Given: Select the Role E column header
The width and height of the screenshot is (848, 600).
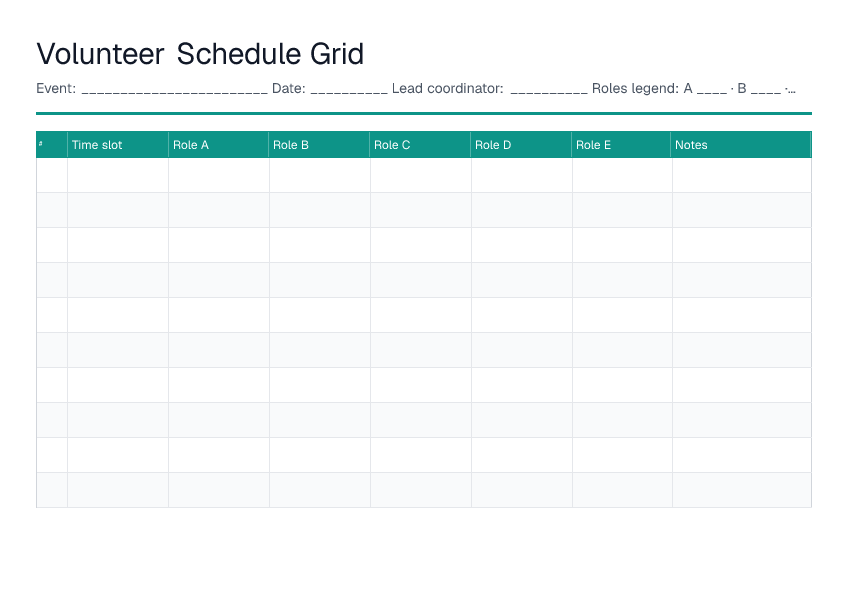Looking at the screenshot, I should [621, 145].
